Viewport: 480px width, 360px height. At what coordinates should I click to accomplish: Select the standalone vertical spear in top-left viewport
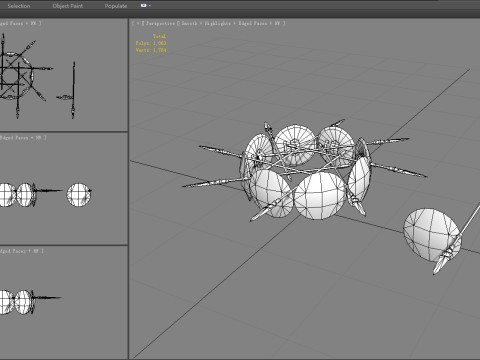point(73,90)
